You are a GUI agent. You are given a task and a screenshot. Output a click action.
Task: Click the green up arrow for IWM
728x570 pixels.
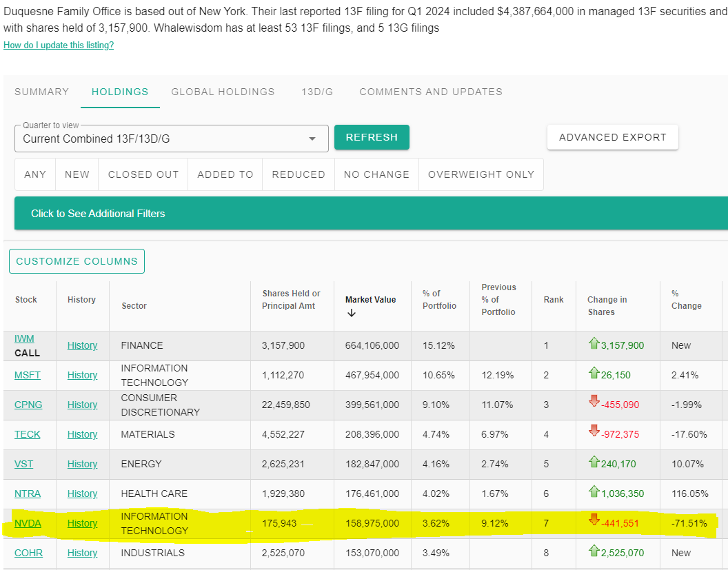[594, 343]
